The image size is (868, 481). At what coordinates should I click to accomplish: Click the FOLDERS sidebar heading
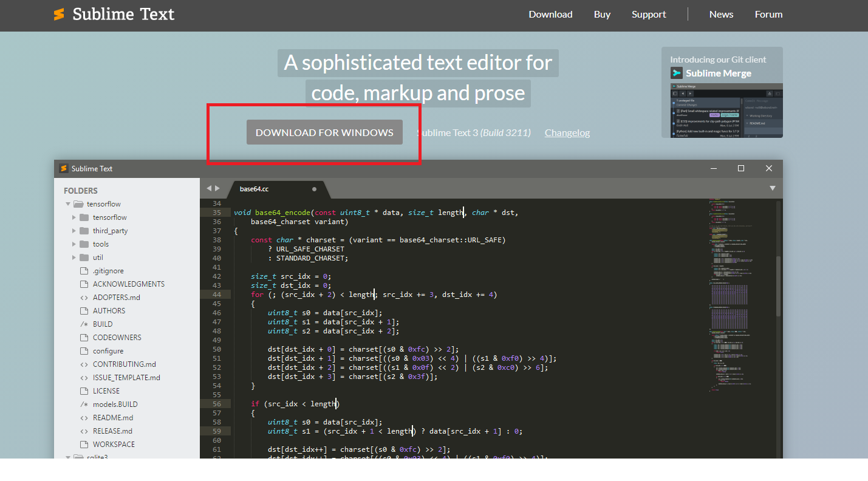coord(81,191)
